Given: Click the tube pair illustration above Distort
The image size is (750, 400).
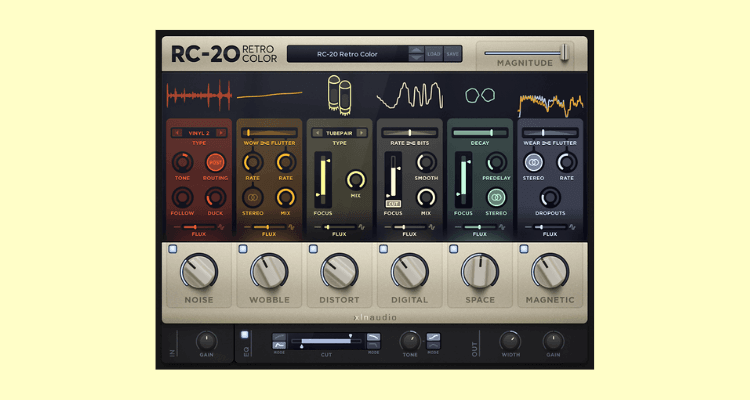Looking at the screenshot, I should (340, 97).
